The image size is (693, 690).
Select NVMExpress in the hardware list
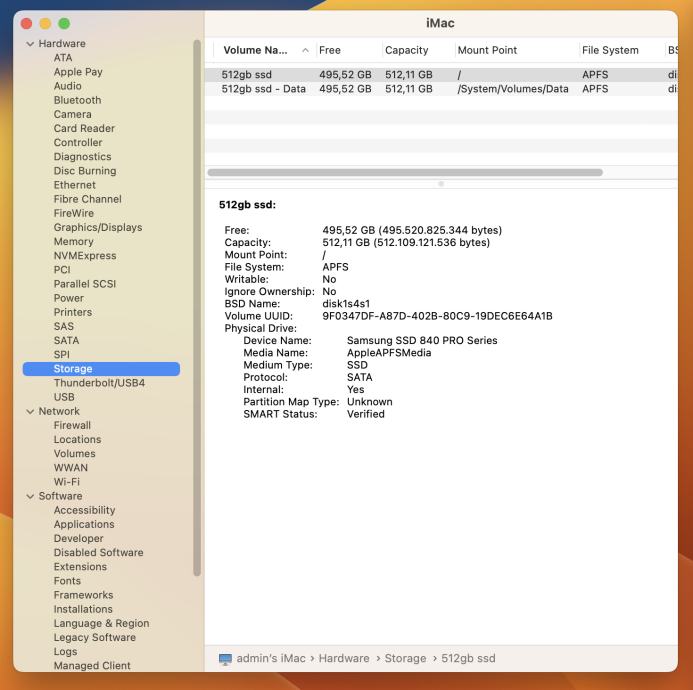pos(85,256)
